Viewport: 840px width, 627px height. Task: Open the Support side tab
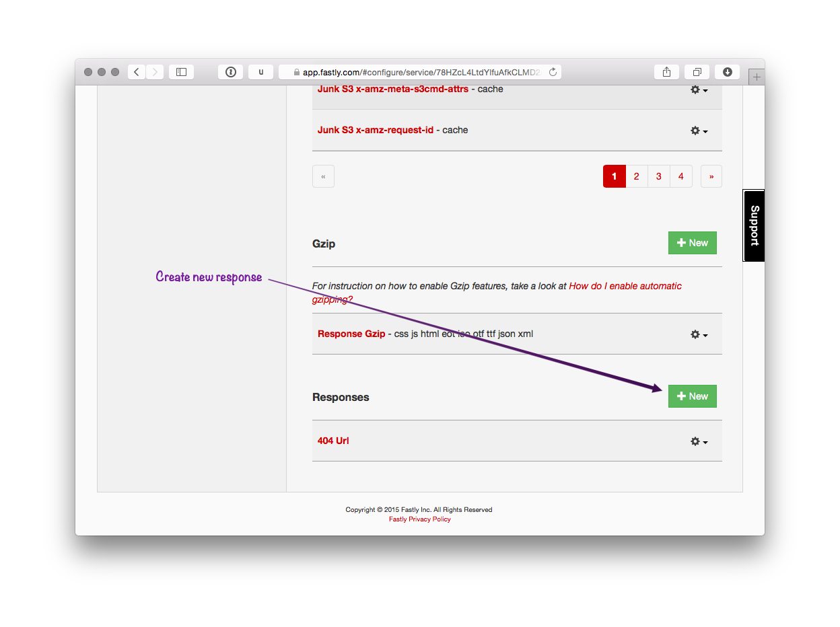[754, 225]
